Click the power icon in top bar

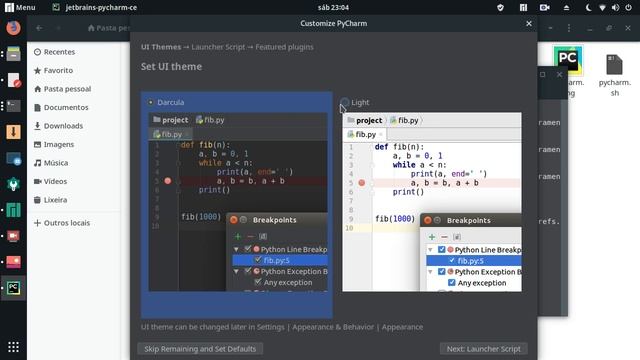pos(629,7)
